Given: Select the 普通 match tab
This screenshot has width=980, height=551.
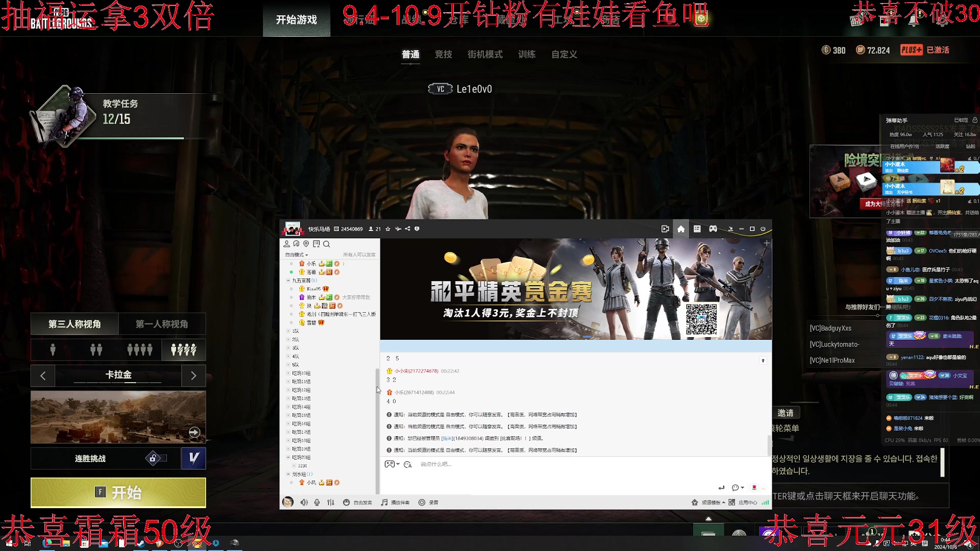Looking at the screenshot, I should (x=410, y=54).
